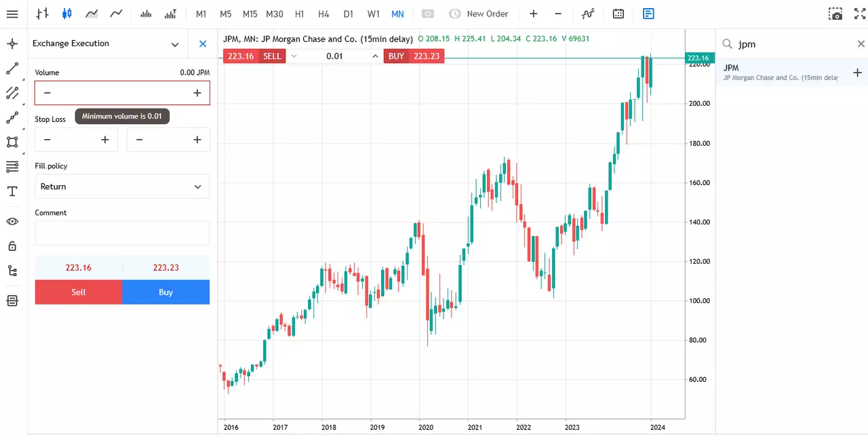Select W1 timeframe

coord(373,14)
